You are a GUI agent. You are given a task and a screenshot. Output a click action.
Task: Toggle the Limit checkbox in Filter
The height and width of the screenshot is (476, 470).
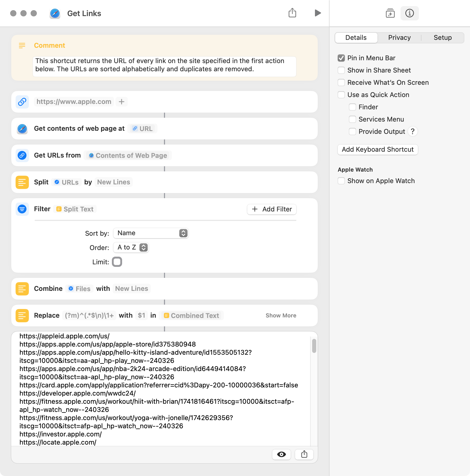coord(117,262)
